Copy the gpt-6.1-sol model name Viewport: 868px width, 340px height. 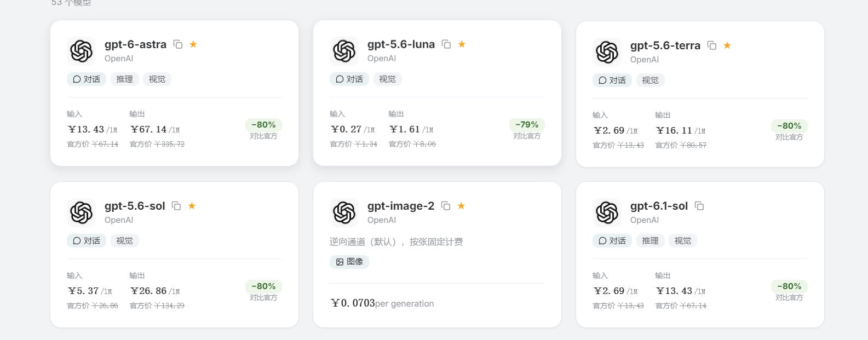click(x=699, y=206)
